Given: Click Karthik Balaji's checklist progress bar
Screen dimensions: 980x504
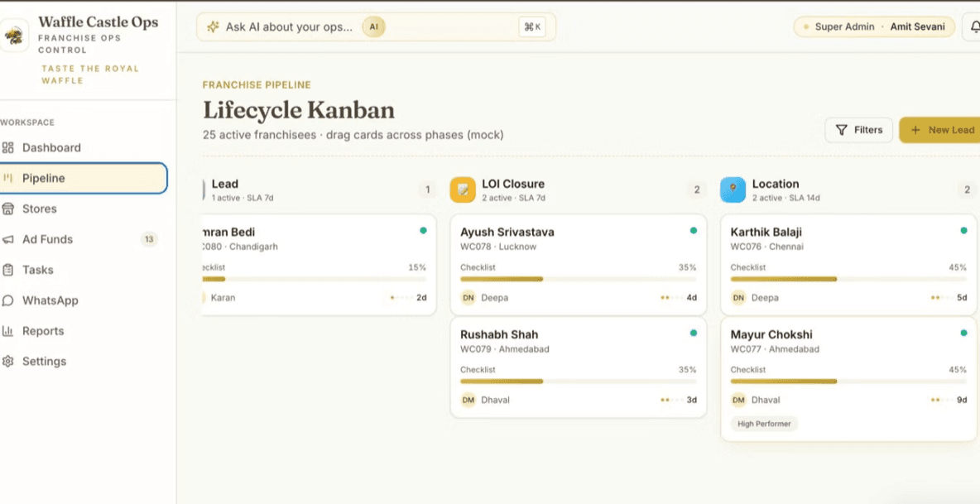Looking at the screenshot, I should point(848,279).
